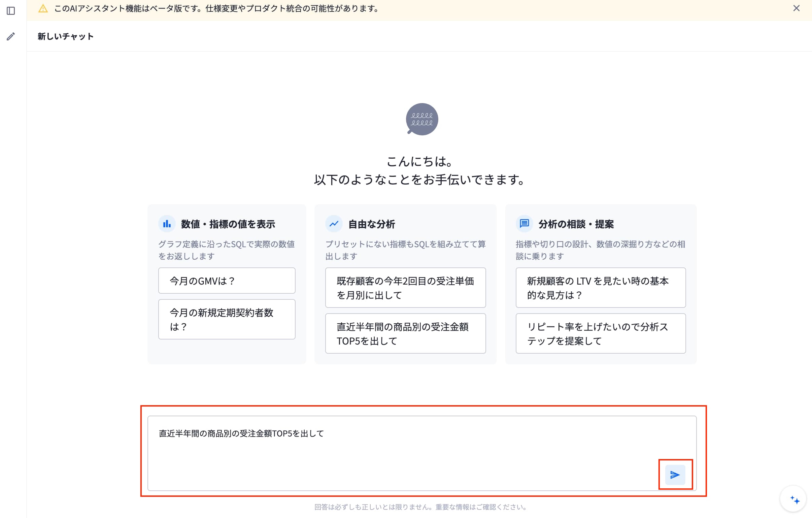
Task: Click the send message arrow button
Action: click(x=675, y=475)
